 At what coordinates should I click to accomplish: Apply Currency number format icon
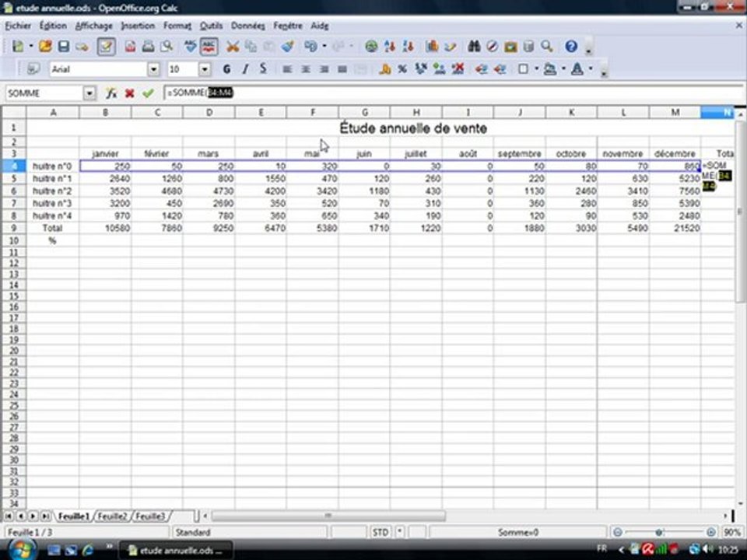pyautogui.click(x=385, y=69)
